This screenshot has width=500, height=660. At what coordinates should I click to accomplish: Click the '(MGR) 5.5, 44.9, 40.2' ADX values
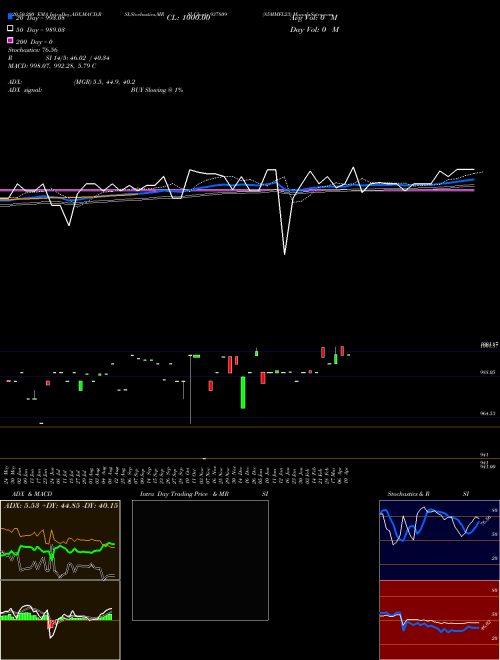104,82
